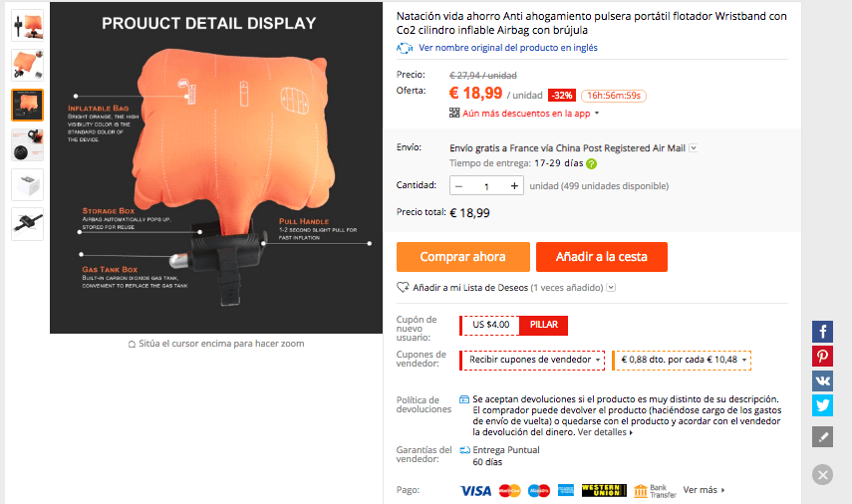Click the green delivery time help icon
The image size is (852, 504).
[591, 163]
